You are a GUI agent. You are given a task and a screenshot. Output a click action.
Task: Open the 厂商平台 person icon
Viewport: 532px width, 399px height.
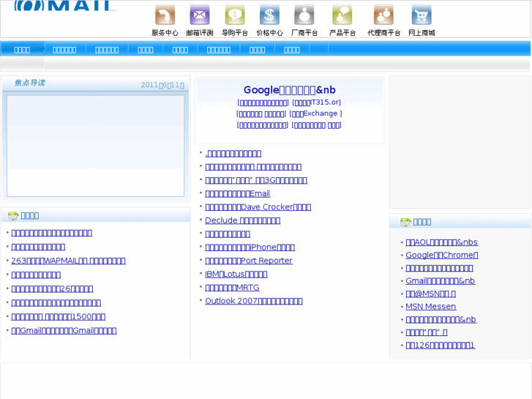(304, 15)
